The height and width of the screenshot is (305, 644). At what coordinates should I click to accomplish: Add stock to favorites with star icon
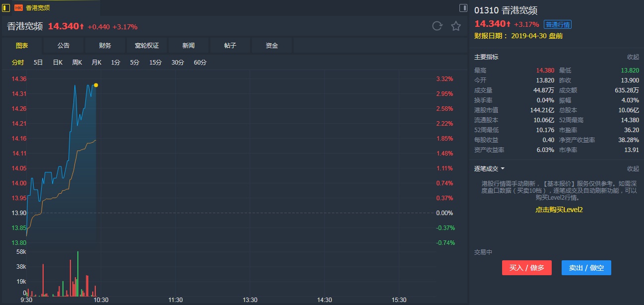[455, 26]
